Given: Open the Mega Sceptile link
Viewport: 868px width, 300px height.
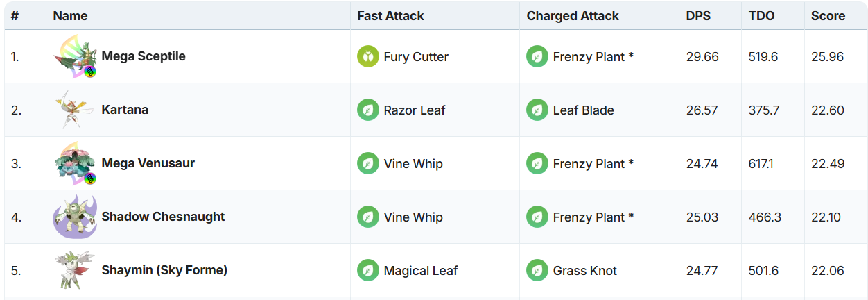Looking at the screenshot, I should click(144, 56).
